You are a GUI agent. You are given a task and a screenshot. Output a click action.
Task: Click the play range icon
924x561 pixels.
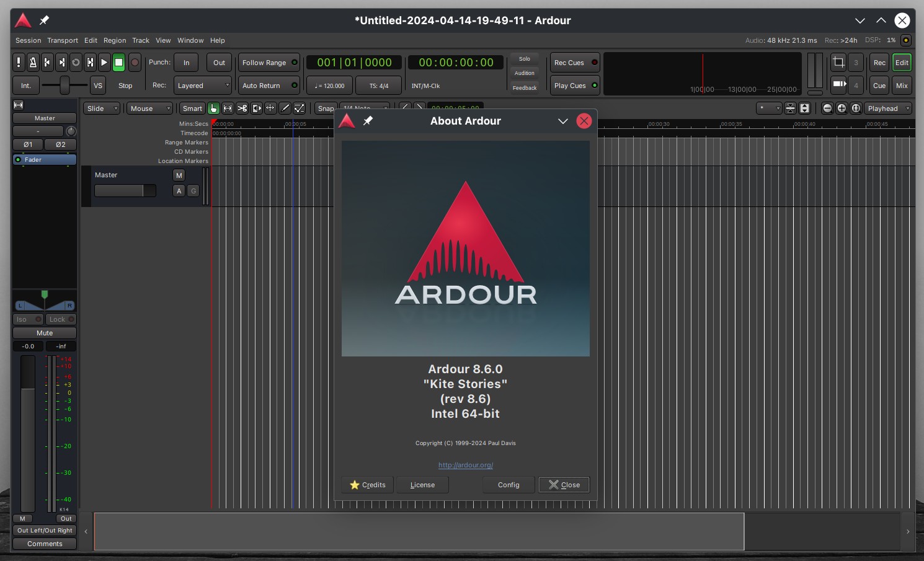pos(90,62)
